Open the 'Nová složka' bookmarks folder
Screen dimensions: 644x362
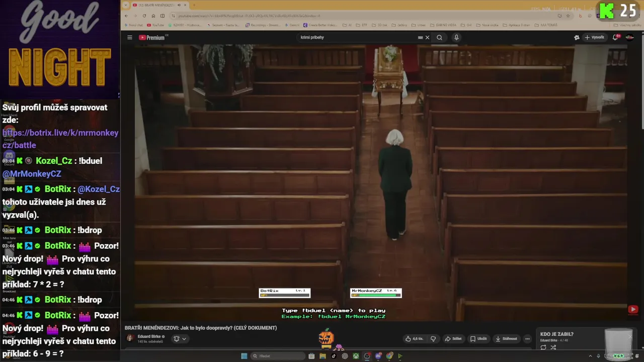click(488, 25)
